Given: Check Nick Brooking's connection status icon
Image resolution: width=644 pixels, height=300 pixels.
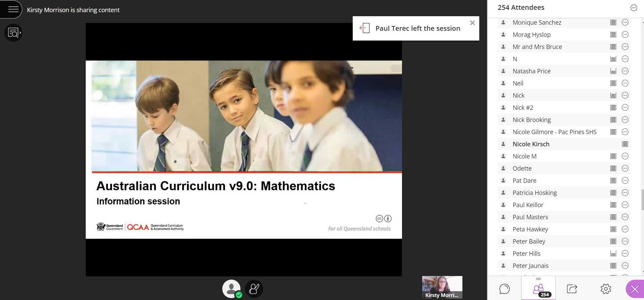Looking at the screenshot, I should (x=613, y=120).
